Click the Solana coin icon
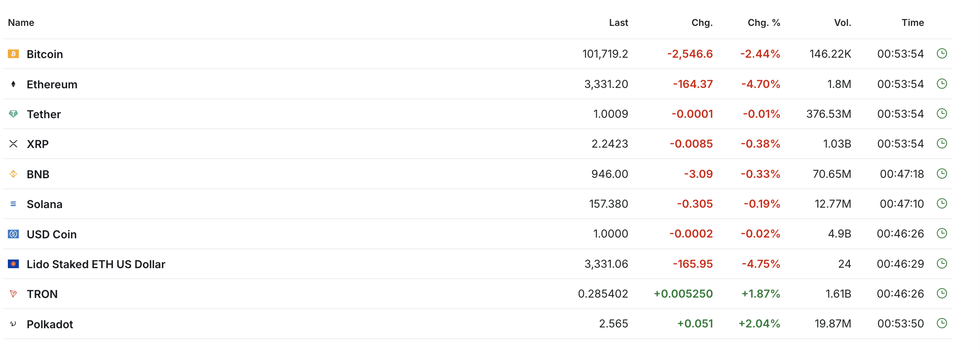Screen dimensions: 980x351 13,204
